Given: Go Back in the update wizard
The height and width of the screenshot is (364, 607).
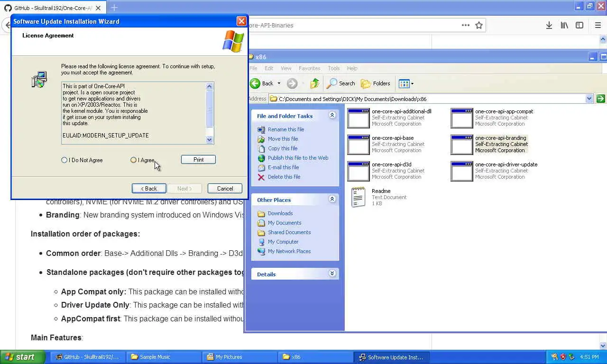Looking at the screenshot, I should point(149,189).
